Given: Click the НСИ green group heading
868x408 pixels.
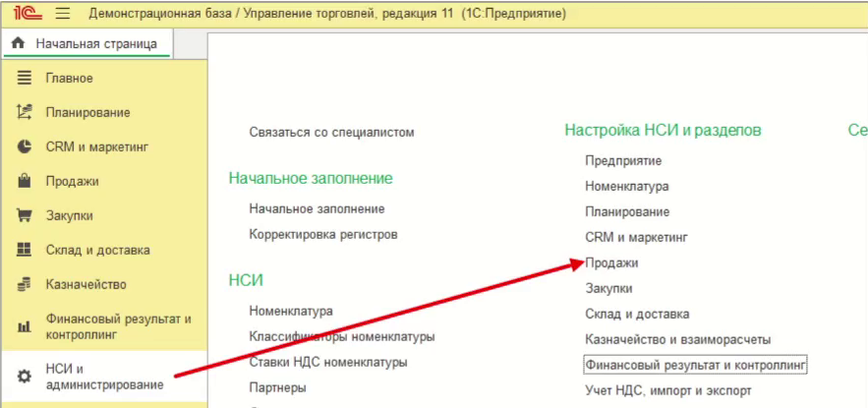Looking at the screenshot, I should click(246, 280).
